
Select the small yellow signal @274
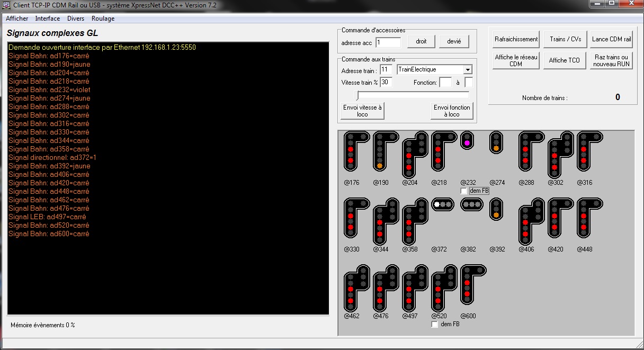point(496,142)
